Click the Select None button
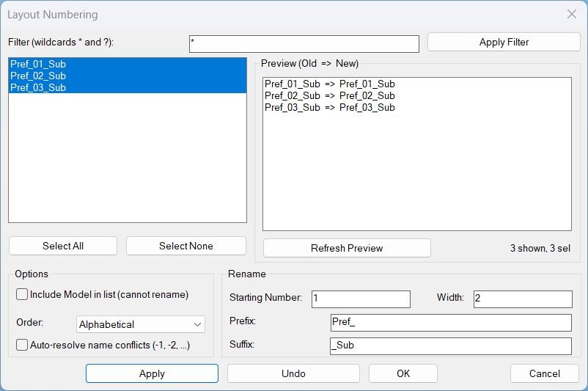588x391 pixels. point(185,246)
